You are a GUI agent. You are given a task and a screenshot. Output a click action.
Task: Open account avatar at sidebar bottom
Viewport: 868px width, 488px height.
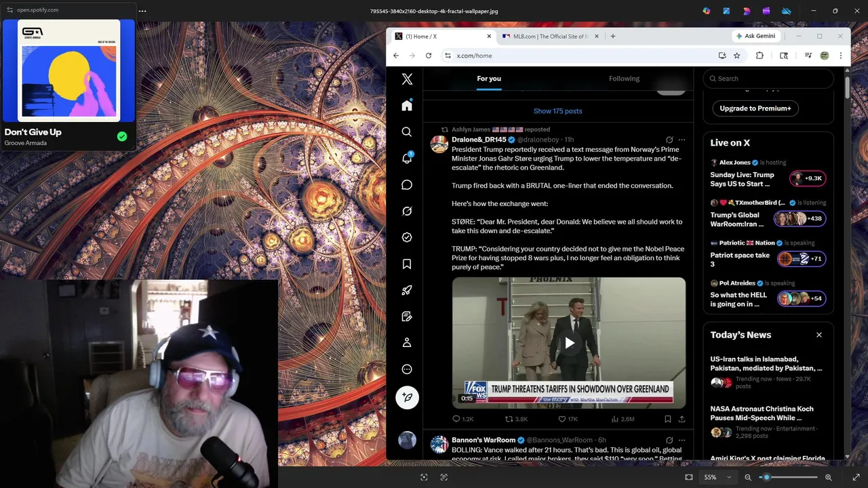407,440
